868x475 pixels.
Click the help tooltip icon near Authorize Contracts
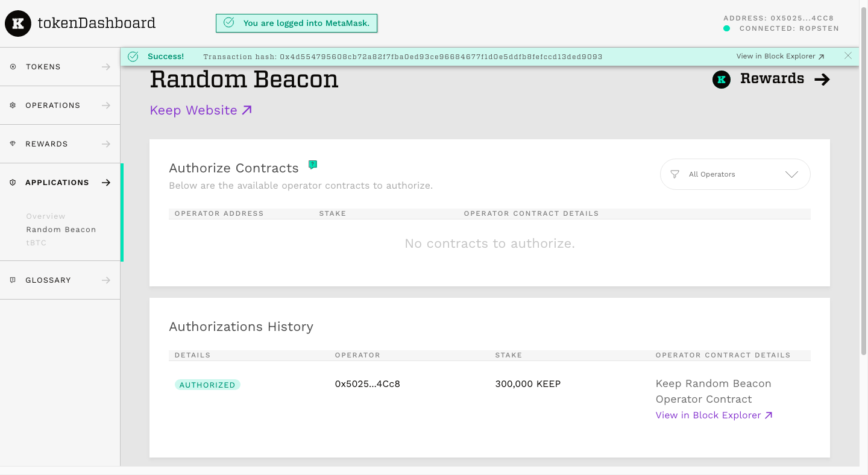pyautogui.click(x=312, y=165)
